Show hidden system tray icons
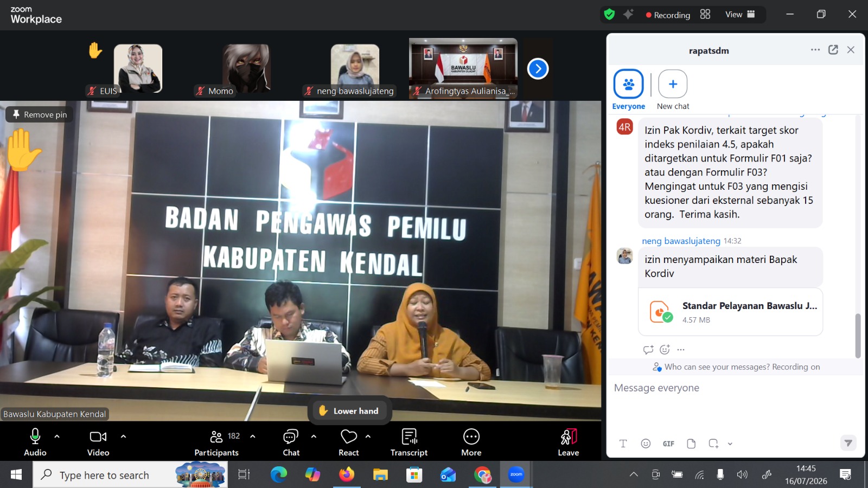868x488 pixels. tap(634, 474)
